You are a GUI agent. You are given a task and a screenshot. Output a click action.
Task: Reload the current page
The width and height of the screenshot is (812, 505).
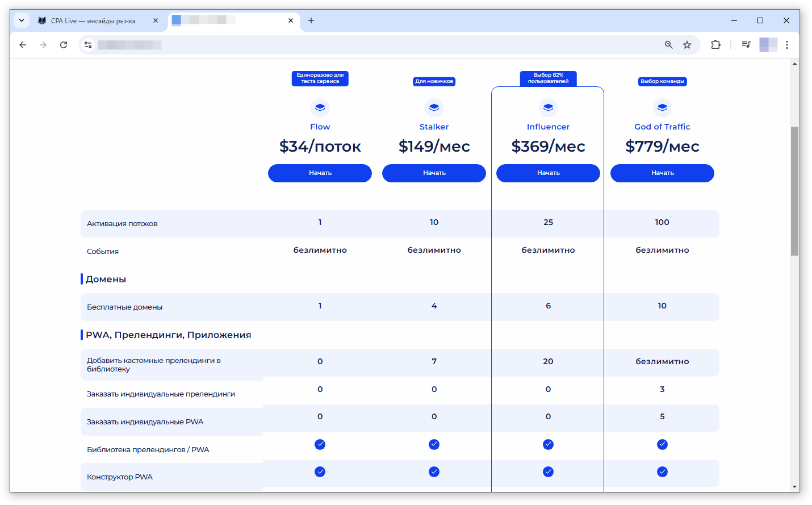64,45
